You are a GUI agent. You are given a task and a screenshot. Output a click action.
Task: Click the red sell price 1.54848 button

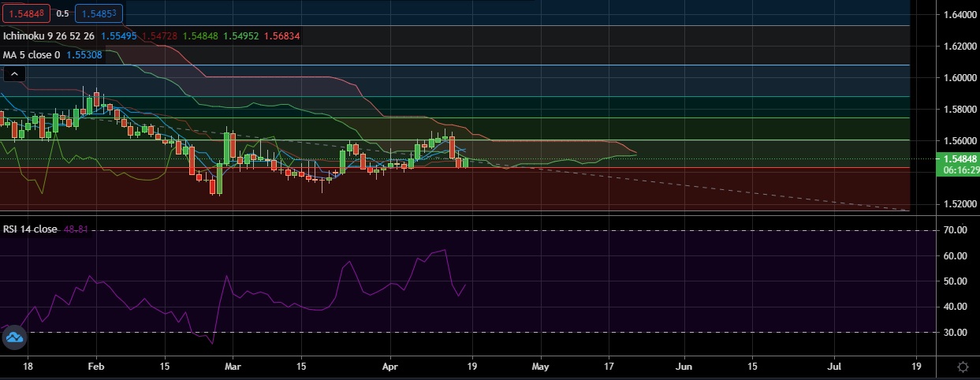(x=25, y=13)
